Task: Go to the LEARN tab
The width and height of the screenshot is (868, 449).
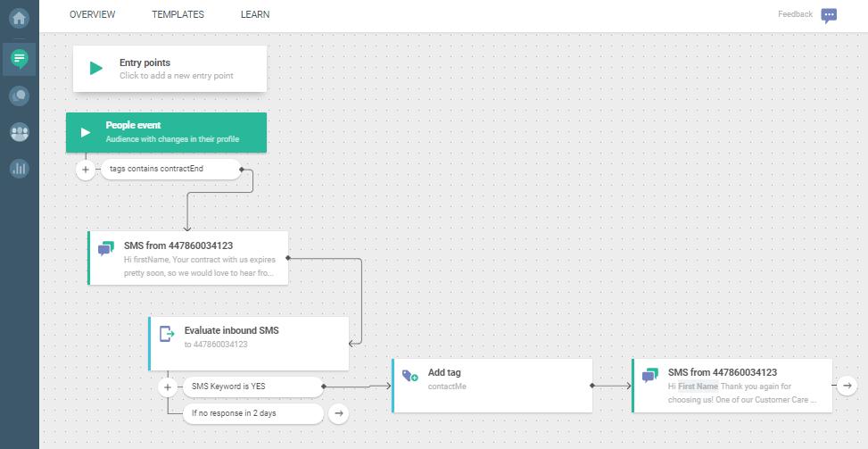Action: (255, 14)
